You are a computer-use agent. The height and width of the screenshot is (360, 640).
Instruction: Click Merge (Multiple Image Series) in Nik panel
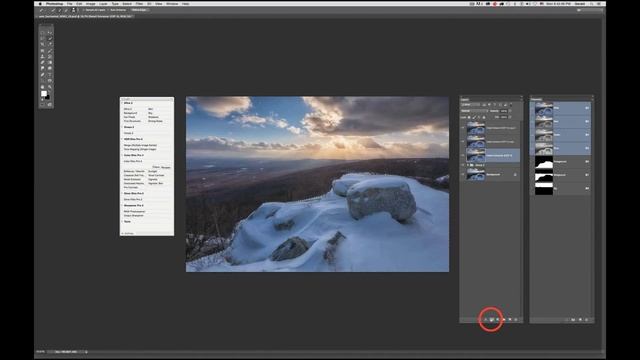[140, 145]
